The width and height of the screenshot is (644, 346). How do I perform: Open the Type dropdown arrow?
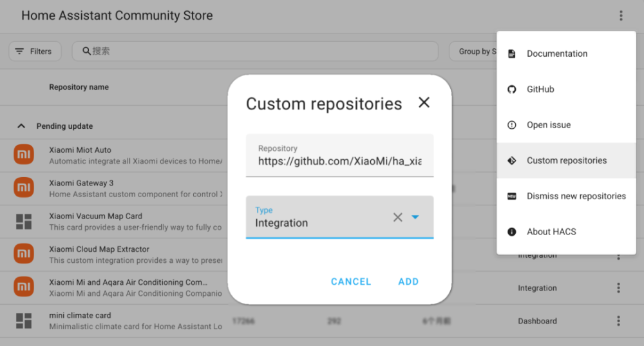click(x=415, y=217)
